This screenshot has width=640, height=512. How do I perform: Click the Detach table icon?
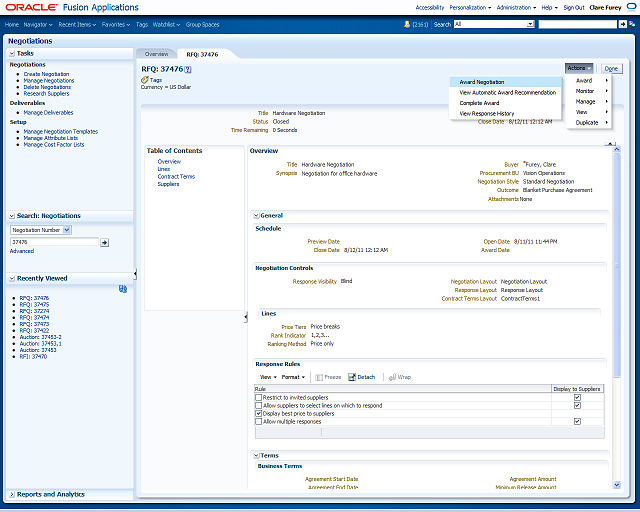352,377
